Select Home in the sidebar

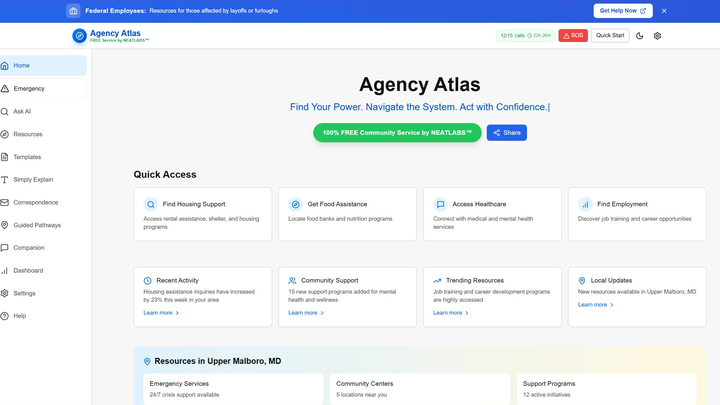(43, 66)
